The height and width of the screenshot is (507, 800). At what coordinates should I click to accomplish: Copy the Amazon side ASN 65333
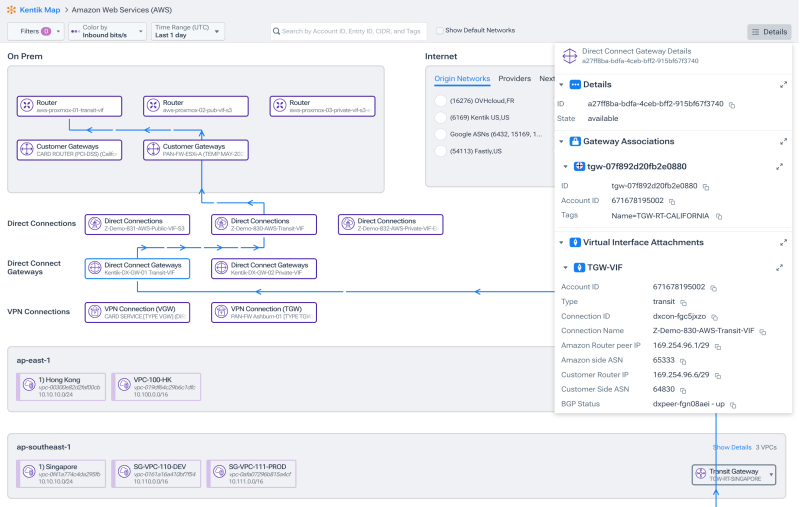pyautogui.click(x=683, y=362)
